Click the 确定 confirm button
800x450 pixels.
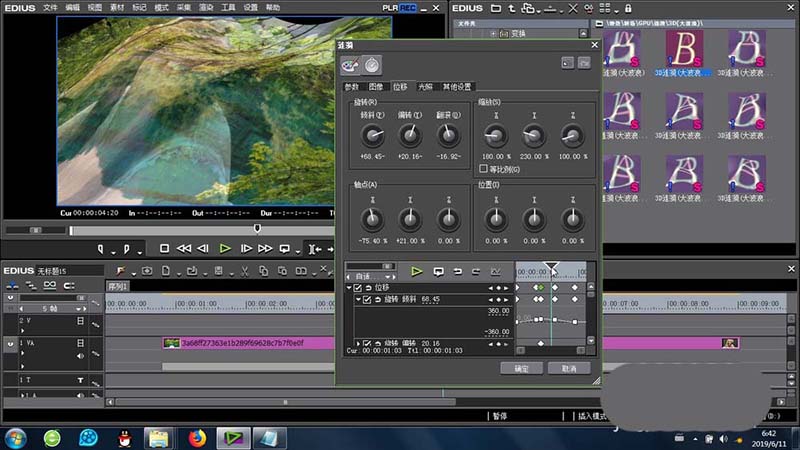(x=520, y=368)
